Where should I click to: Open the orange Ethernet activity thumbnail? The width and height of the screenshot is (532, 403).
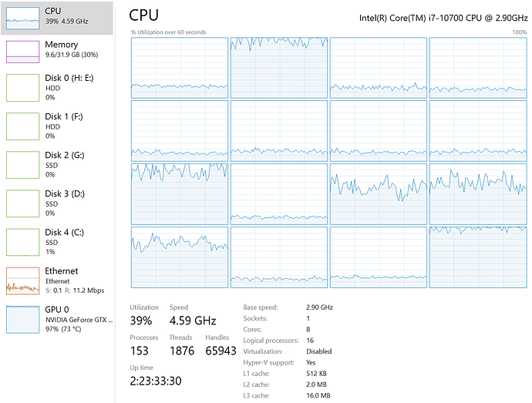pos(22,280)
